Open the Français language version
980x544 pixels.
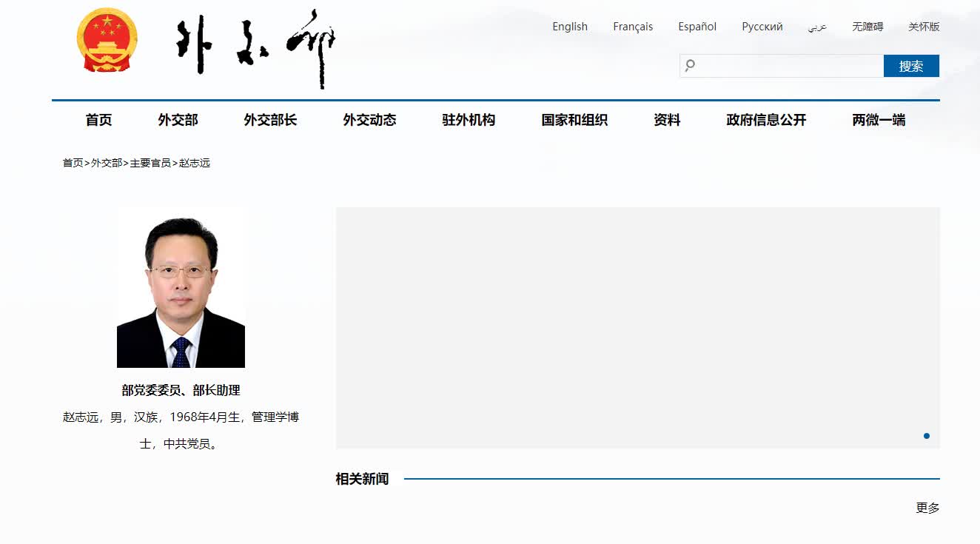point(632,27)
